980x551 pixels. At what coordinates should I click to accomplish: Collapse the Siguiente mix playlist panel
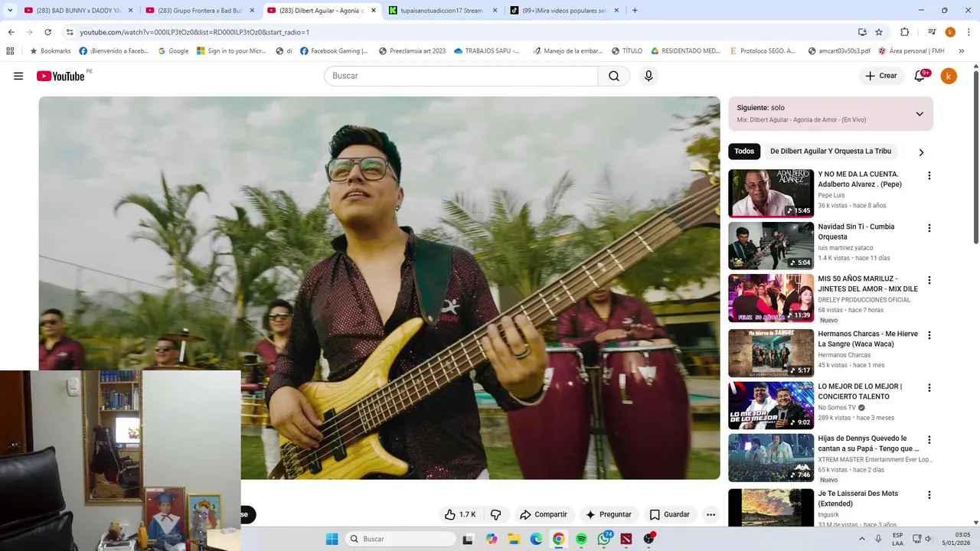920,114
